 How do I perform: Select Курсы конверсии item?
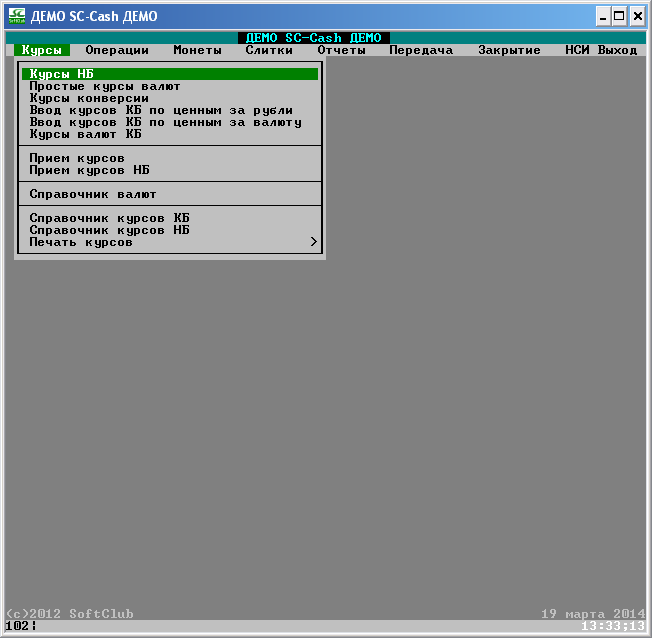coord(170,98)
